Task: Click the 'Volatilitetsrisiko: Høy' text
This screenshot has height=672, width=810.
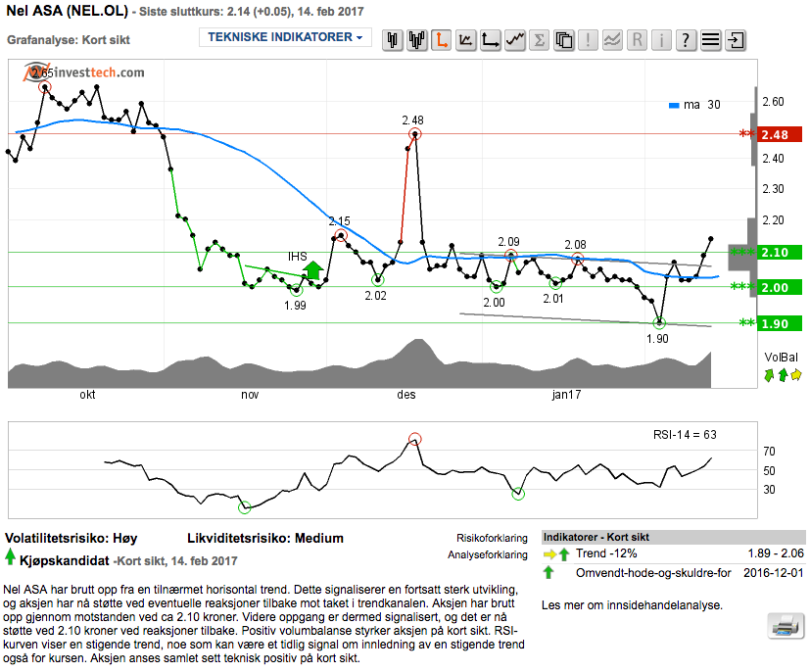Action: tap(71, 538)
